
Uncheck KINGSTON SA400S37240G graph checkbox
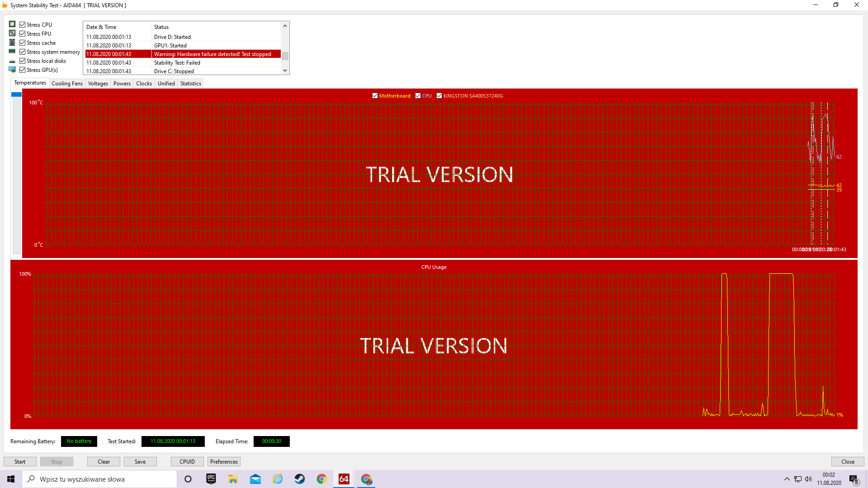coord(439,96)
